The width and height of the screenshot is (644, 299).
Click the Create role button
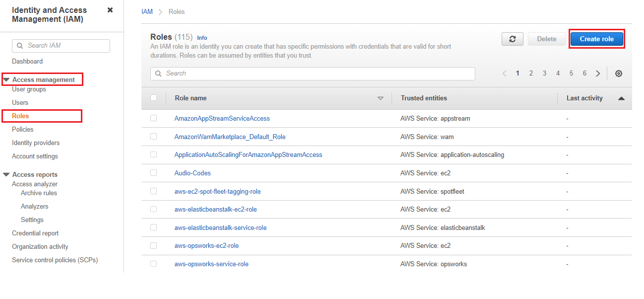(x=596, y=39)
